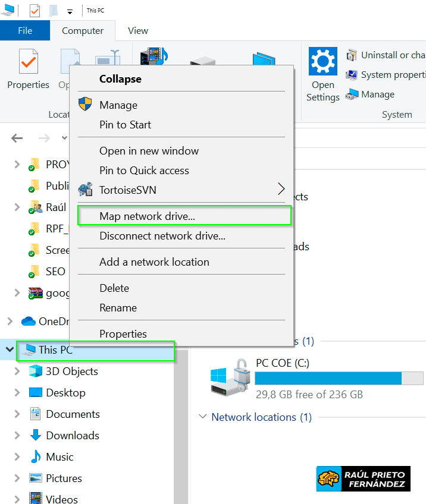Image resolution: width=426 pixels, height=504 pixels.
Task: Open System properties from ribbon
Action: click(352, 75)
